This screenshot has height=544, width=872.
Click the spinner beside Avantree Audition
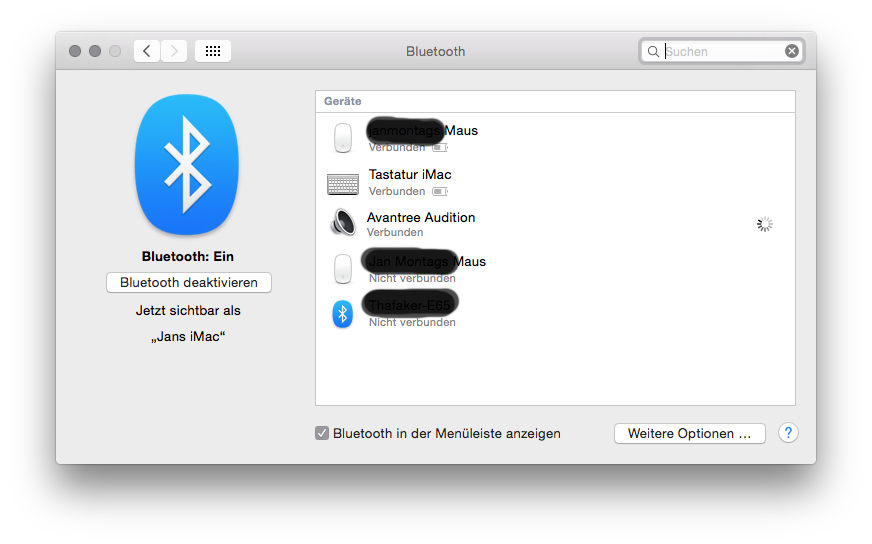tap(765, 224)
